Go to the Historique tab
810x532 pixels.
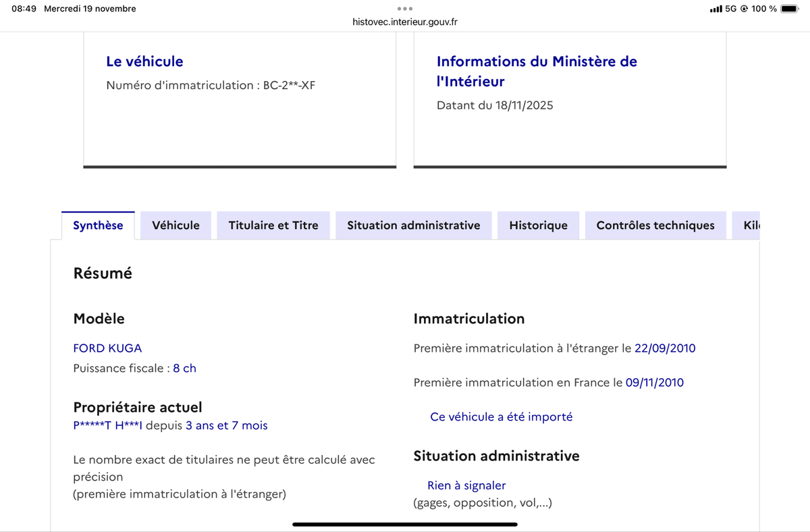click(x=538, y=225)
